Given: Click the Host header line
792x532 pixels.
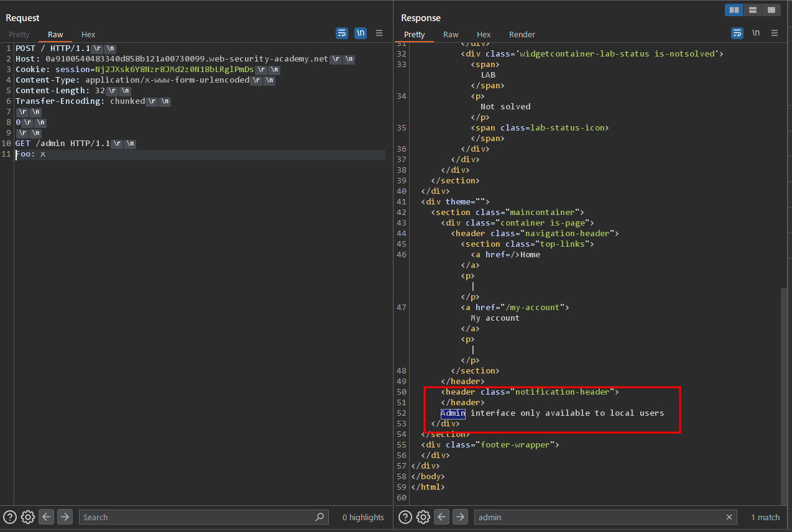Looking at the screenshot, I should coord(185,58).
